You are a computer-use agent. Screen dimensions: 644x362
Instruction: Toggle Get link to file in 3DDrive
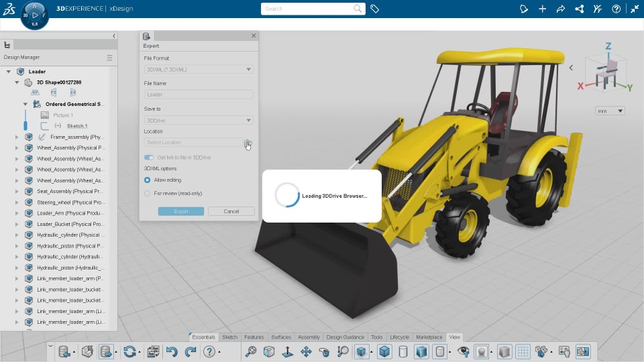coord(149,157)
